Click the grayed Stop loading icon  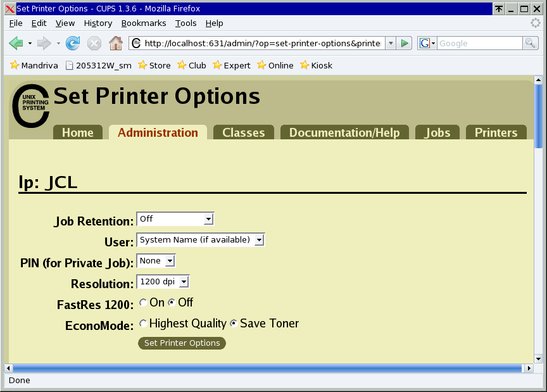point(94,43)
